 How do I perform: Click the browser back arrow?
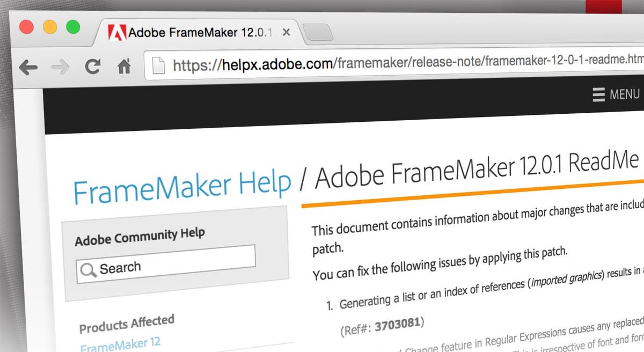point(27,68)
